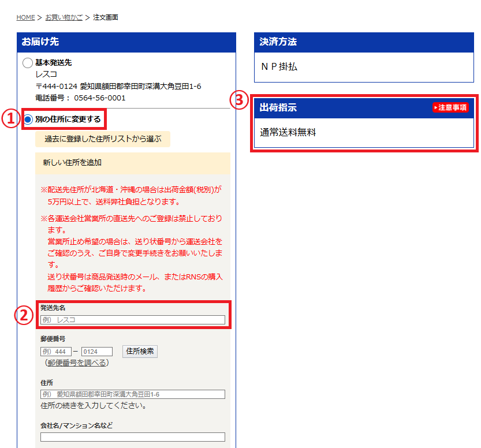Open the 郵便番号を調べる link
Image resolution: width=481 pixels, height=448 pixels.
coord(76,363)
